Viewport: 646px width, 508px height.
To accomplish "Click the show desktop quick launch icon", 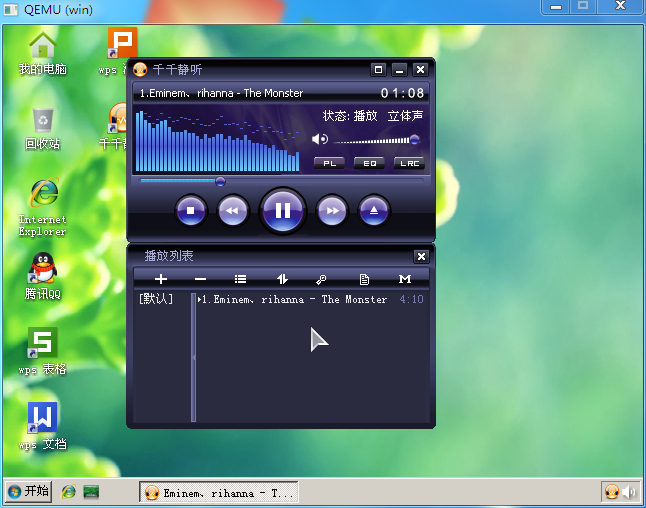I will coord(91,492).
